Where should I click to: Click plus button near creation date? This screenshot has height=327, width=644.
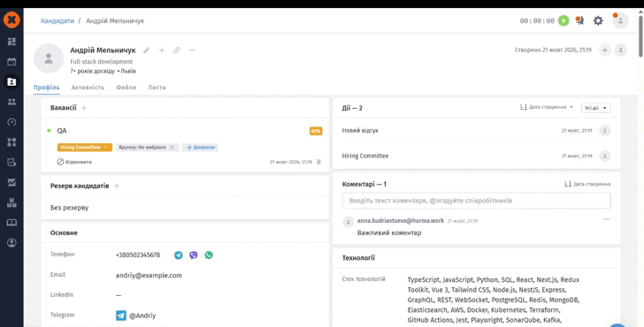pyautogui.click(x=604, y=50)
